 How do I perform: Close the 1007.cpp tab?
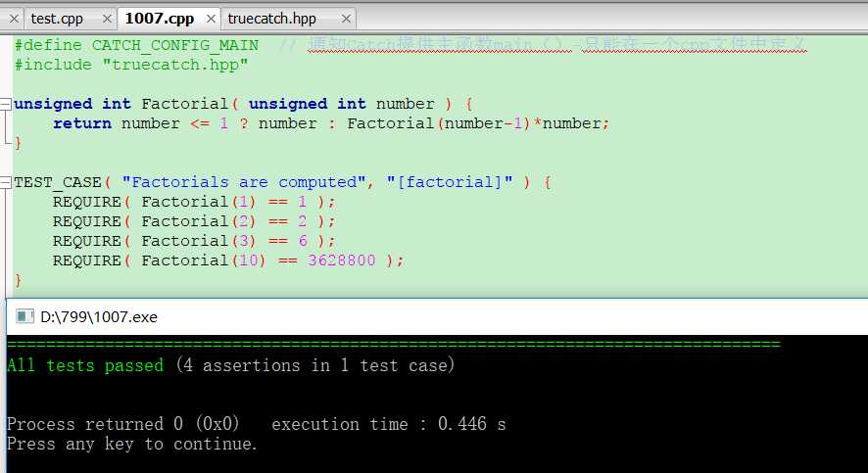(x=211, y=19)
